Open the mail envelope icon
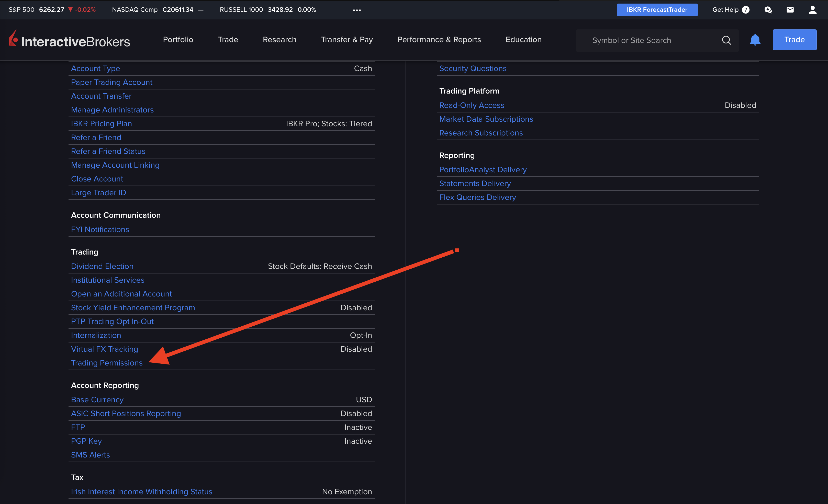The height and width of the screenshot is (504, 828). (x=790, y=10)
